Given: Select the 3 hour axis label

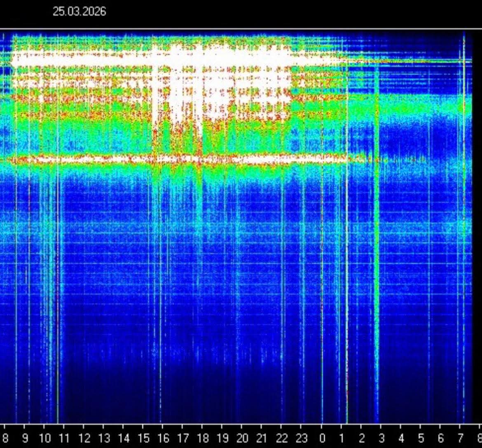Looking at the screenshot, I should click(x=381, y=438).
